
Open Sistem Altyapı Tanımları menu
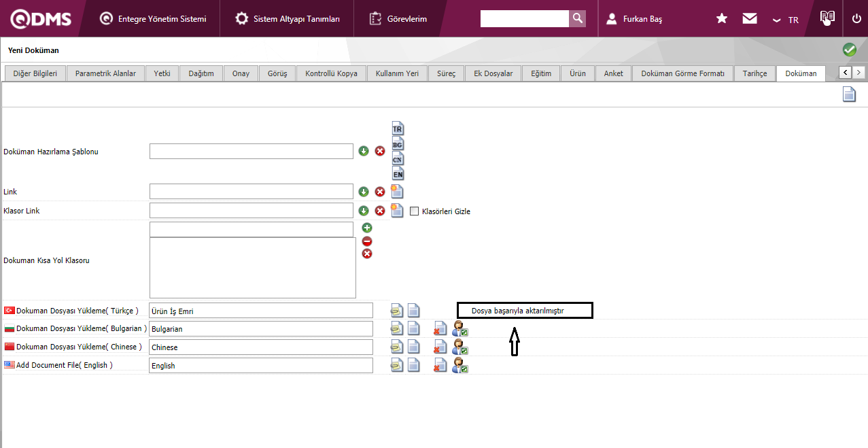288,19
